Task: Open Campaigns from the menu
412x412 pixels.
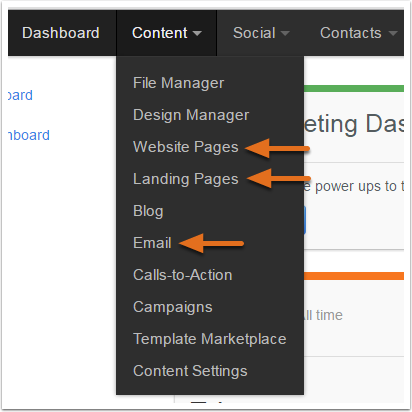Action: [172, 307]
